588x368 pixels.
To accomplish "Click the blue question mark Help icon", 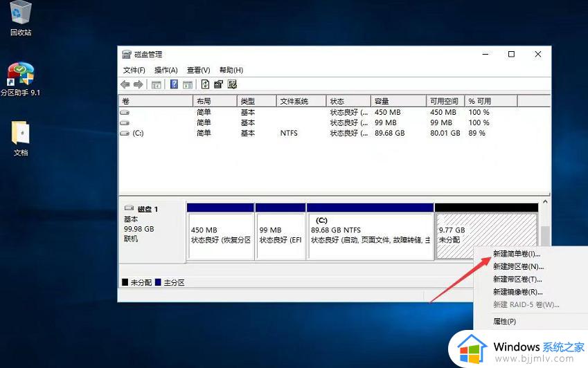I will (174, 84).
